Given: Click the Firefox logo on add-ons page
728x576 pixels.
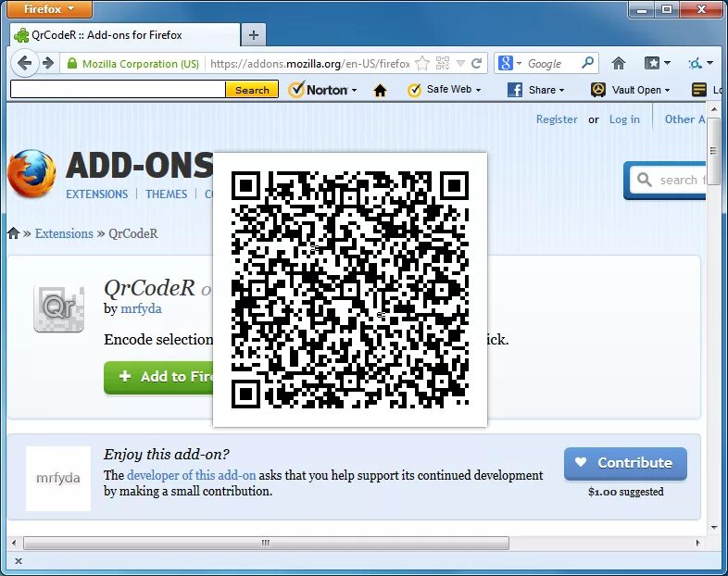Looking at the screenshot, I should click(x=31, y=173).
